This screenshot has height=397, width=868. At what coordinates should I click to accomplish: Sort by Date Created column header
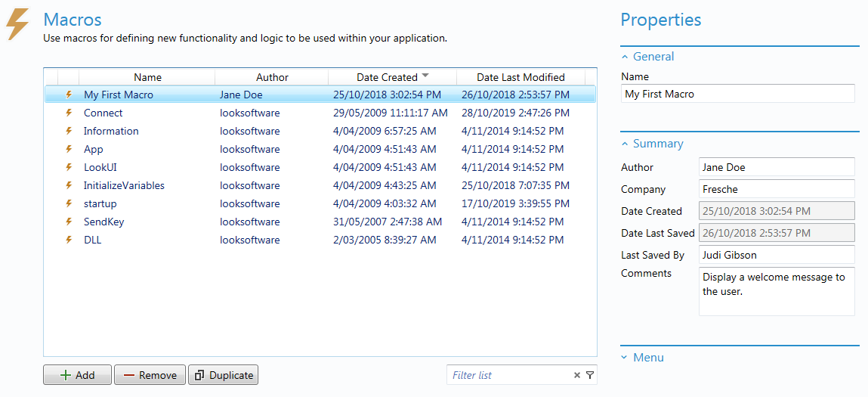[393, 77]
